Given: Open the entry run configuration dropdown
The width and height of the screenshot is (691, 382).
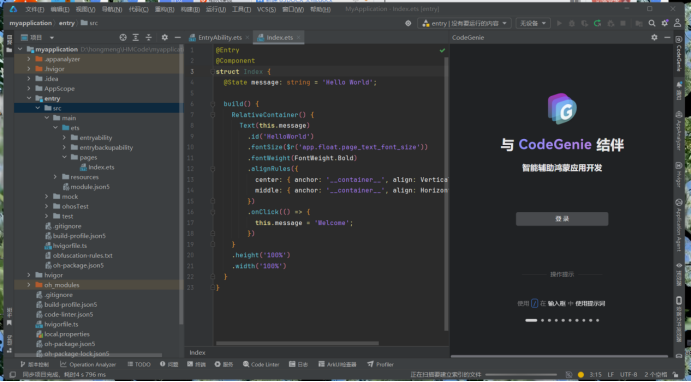Looking at the screenshot, I should [x=464, y=23].
